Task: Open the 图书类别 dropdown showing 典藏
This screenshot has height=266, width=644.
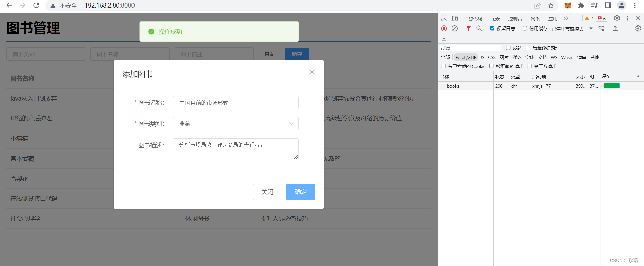Action: pos(235,124)
